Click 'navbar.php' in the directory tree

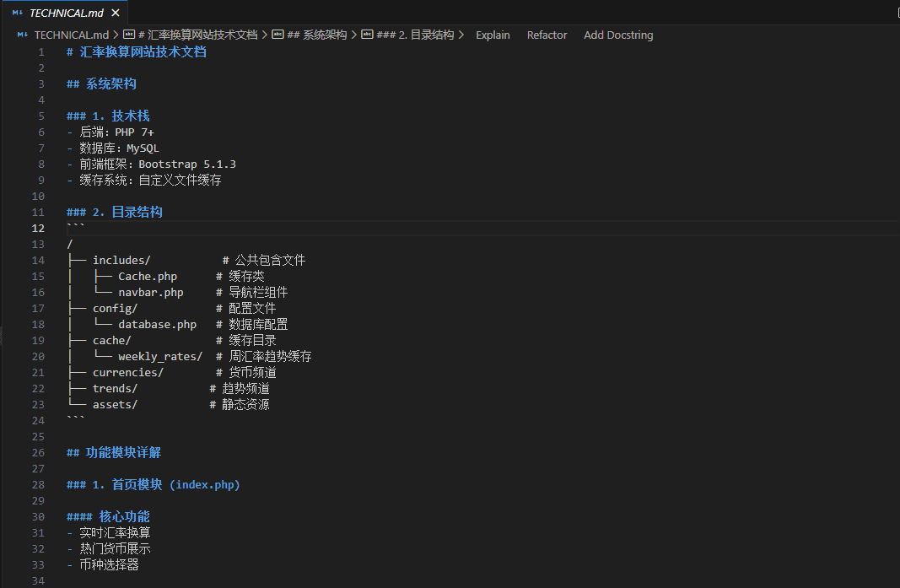pos(151,293)
